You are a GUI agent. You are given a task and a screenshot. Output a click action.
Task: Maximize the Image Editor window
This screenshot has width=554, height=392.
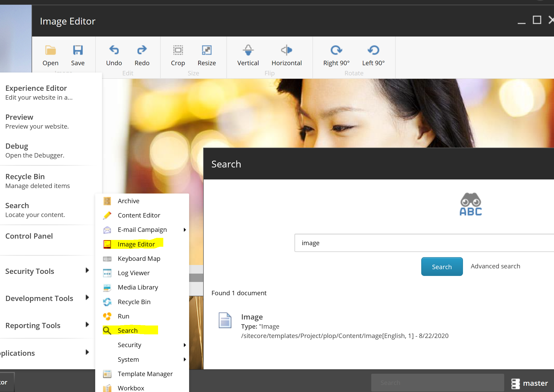537,20
